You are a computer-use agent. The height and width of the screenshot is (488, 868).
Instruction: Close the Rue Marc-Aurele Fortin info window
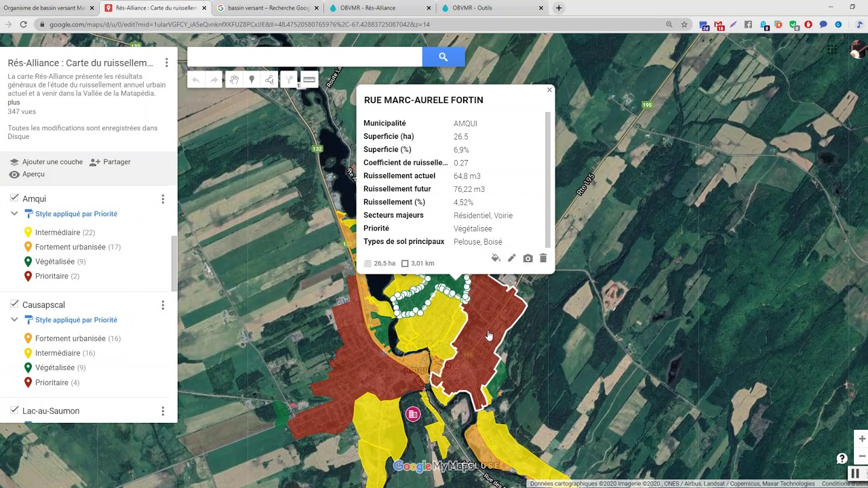click(549, 90)
